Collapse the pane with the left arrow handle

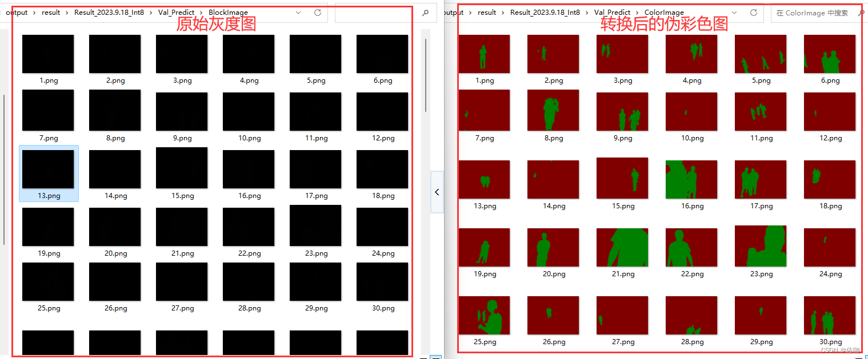(x=437, y=192)
